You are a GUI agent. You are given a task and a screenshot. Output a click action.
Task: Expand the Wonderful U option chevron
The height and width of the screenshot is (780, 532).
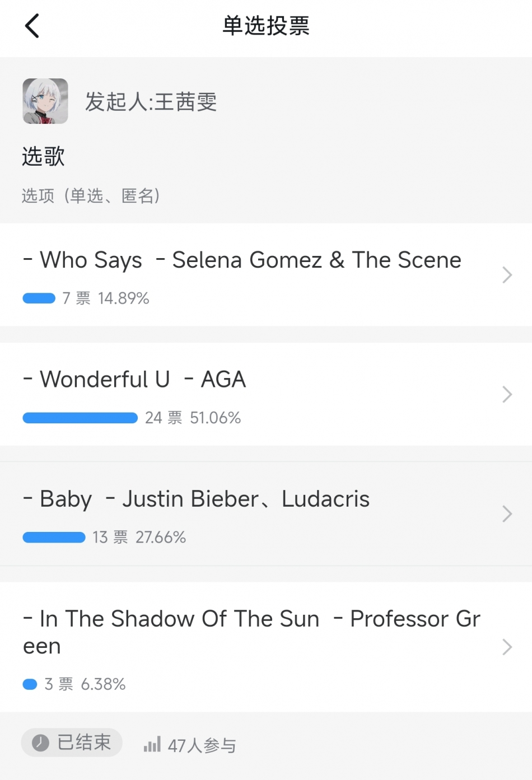[x=507, y=395]
